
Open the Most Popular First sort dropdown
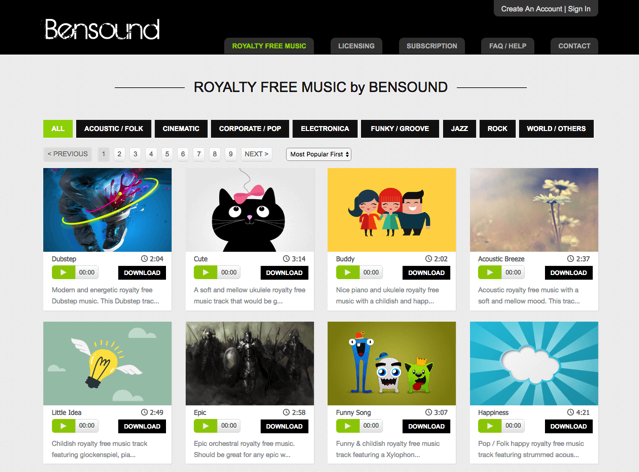(x=319, y=154)
